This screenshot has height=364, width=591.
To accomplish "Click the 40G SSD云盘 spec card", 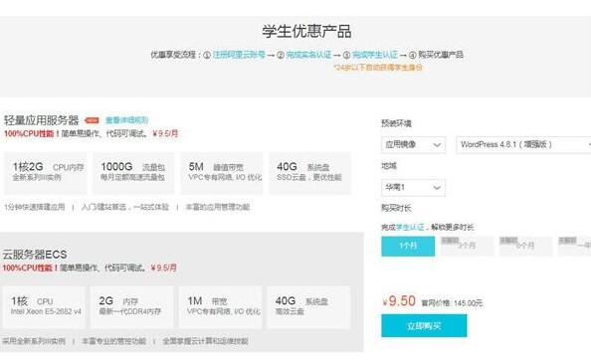I will pyautogui.click(x=309, y=173).
